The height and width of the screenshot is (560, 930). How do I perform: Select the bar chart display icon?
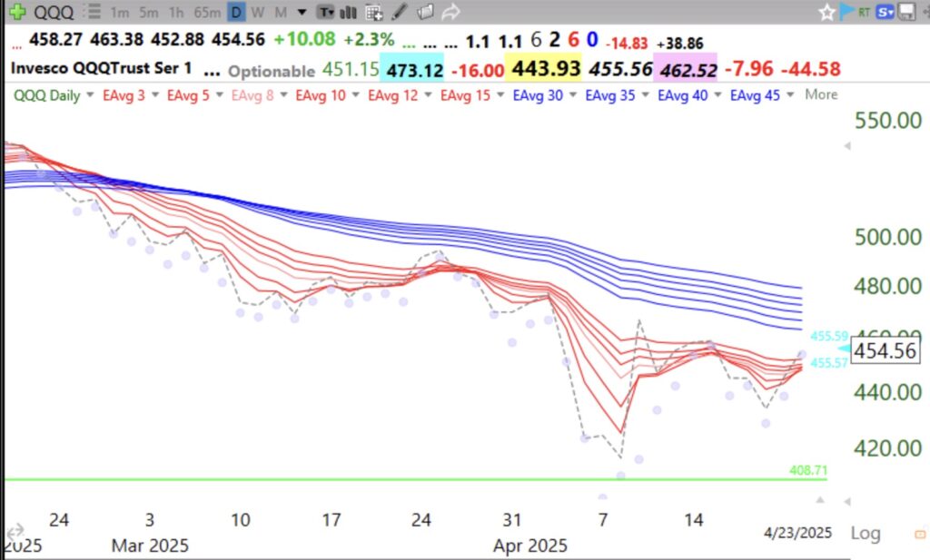tap(348, 12)
